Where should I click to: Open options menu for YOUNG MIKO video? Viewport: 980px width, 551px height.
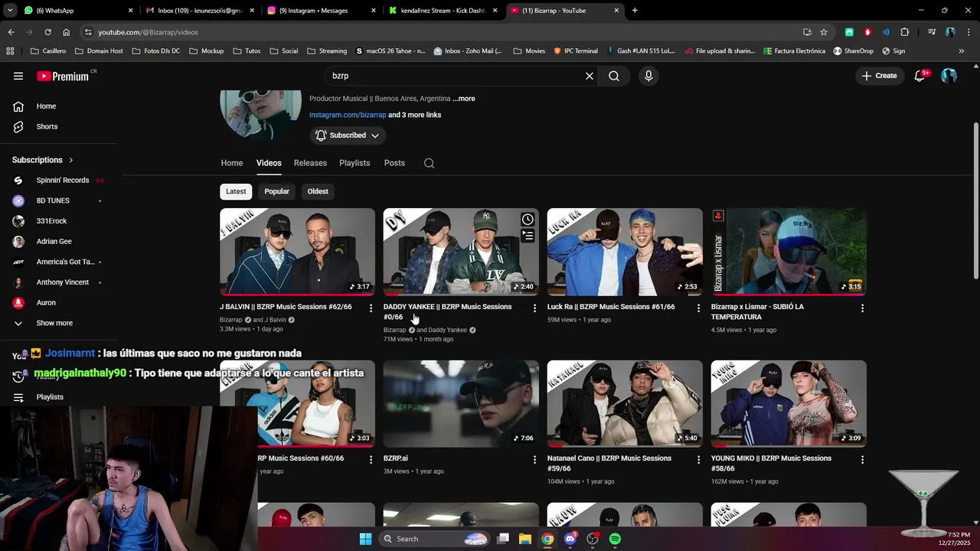[862, 459]
